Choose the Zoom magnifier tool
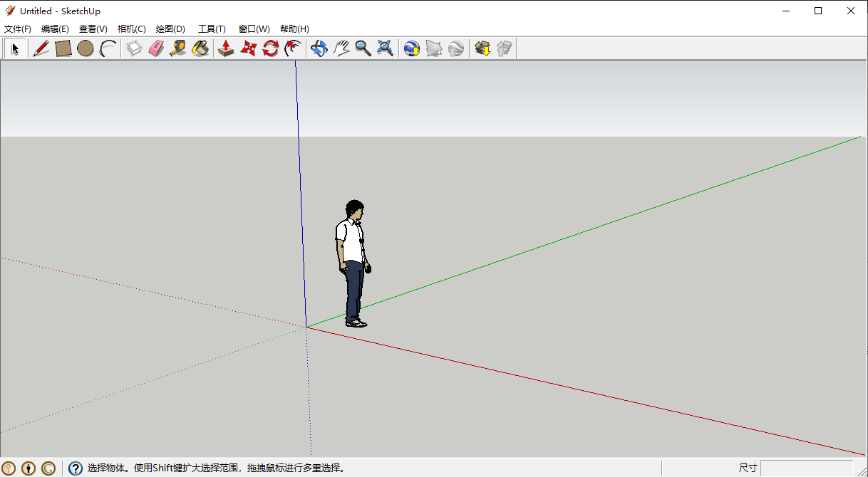868x477 pixels. click(363, 48)
